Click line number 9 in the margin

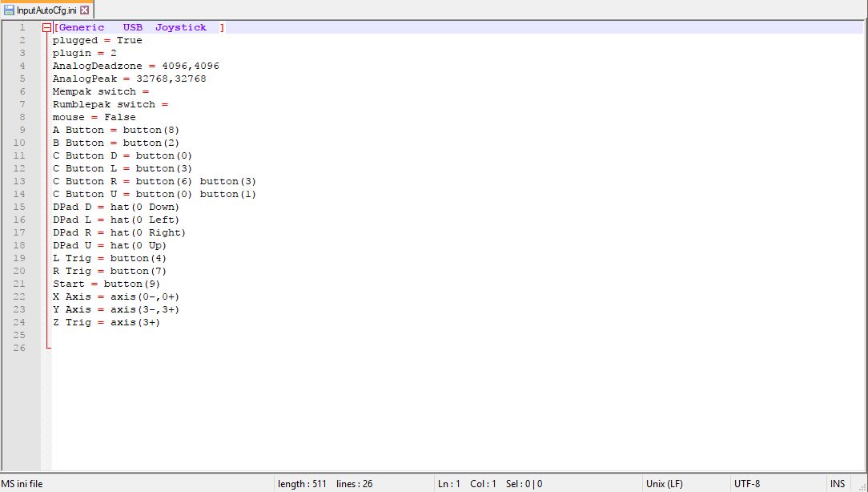pyautogui.click(x=22, y=130)
